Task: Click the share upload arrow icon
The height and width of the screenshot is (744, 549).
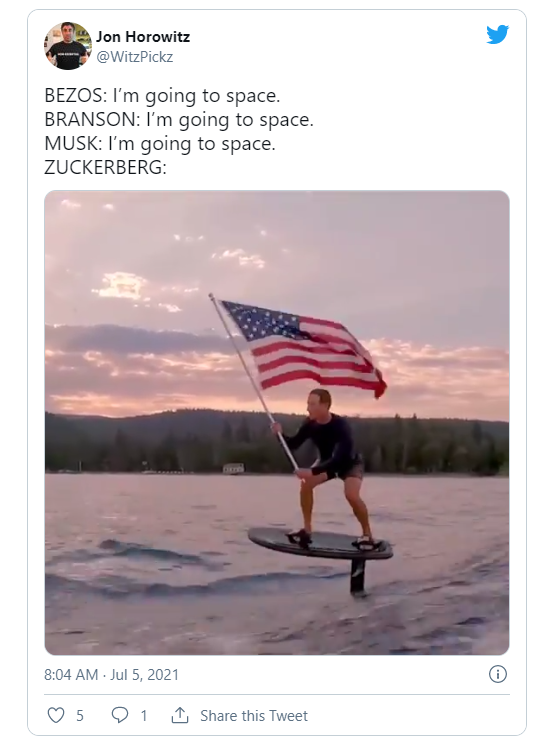Action: pyautogui.click(x=180, y=715)
